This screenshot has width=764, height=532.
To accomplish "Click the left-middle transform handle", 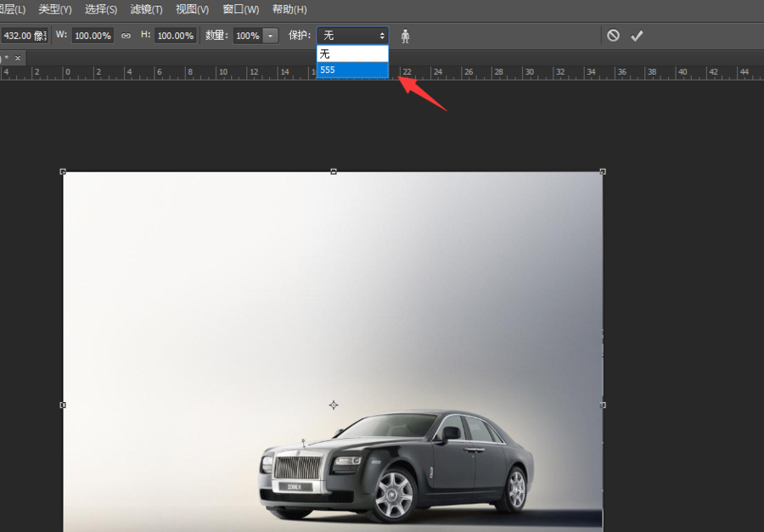I will tap(64, 406).
